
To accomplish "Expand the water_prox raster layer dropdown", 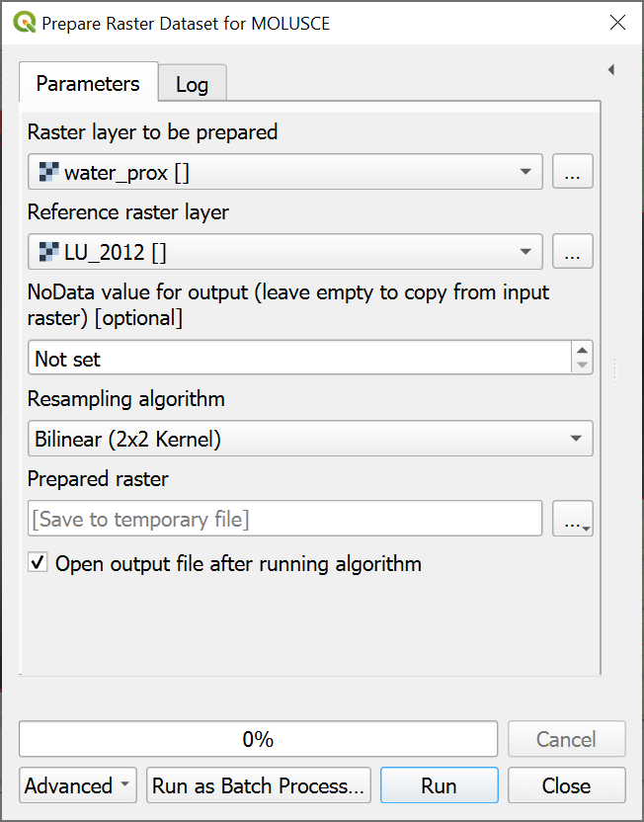I will pos(524,172).
